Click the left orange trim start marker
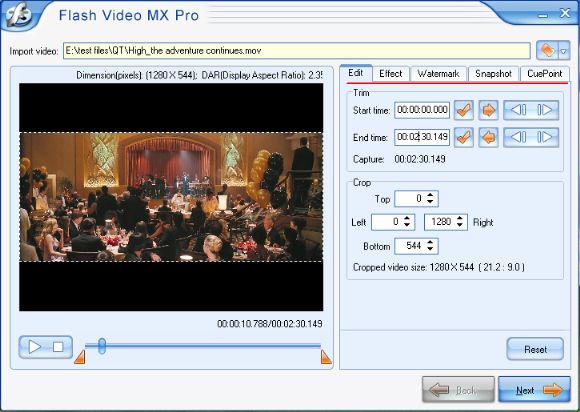Viewport: 580px width, 412px height. tap(80, 357)
